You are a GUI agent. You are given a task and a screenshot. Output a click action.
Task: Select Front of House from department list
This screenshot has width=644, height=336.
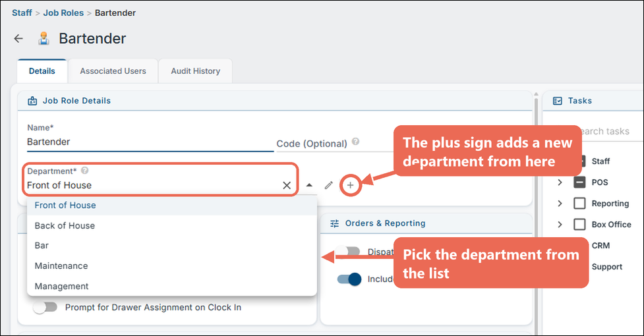click(x=171, y=205)
